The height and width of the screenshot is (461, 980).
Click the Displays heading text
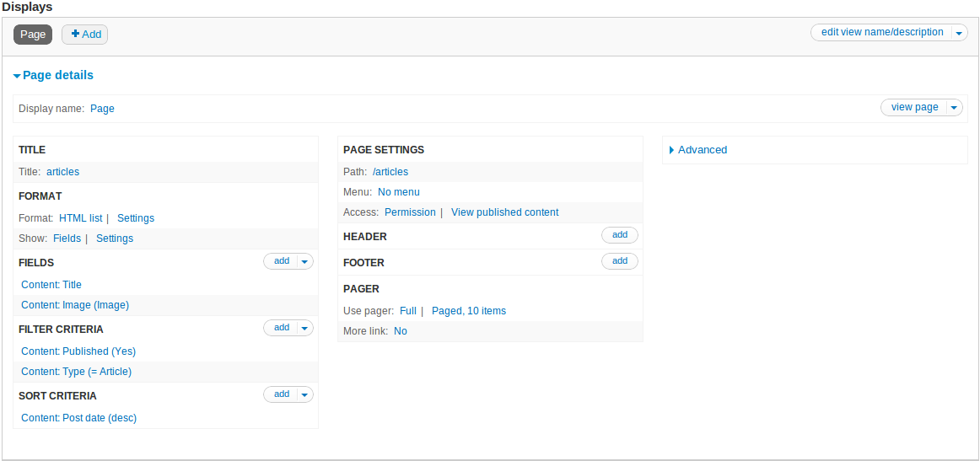coord(28,8)
